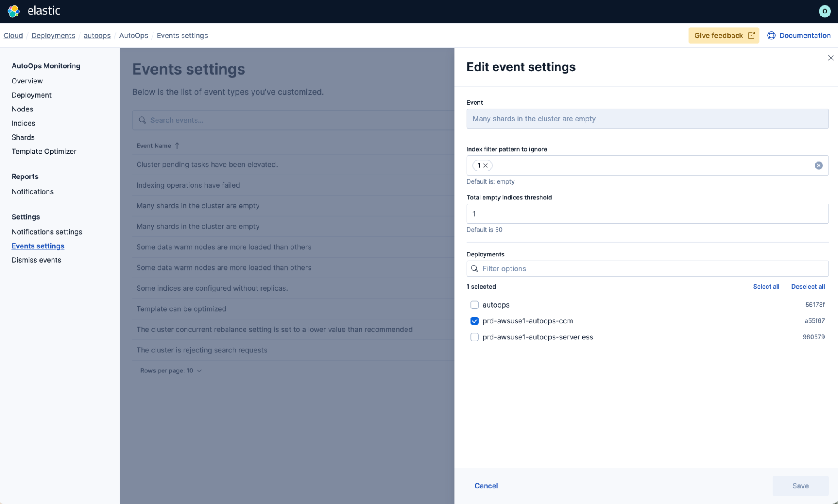
Task: Click the Search events field
Action: tap(293, 120)
